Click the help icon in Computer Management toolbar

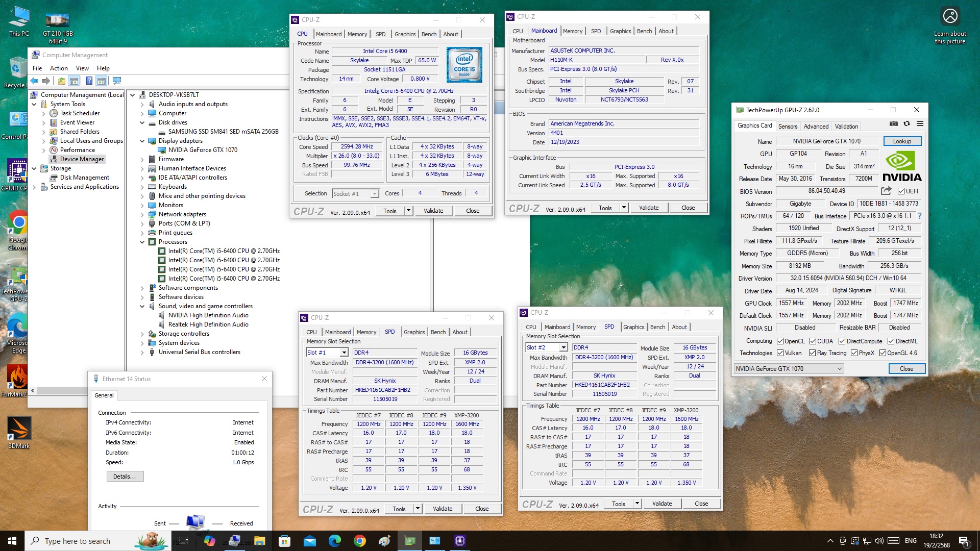click(x=89, y=81)
